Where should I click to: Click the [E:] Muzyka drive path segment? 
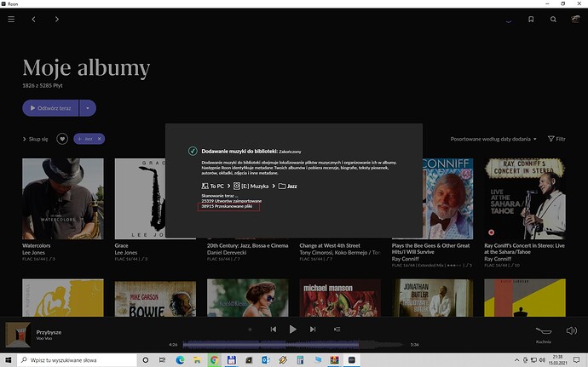(x=251, y=186)
